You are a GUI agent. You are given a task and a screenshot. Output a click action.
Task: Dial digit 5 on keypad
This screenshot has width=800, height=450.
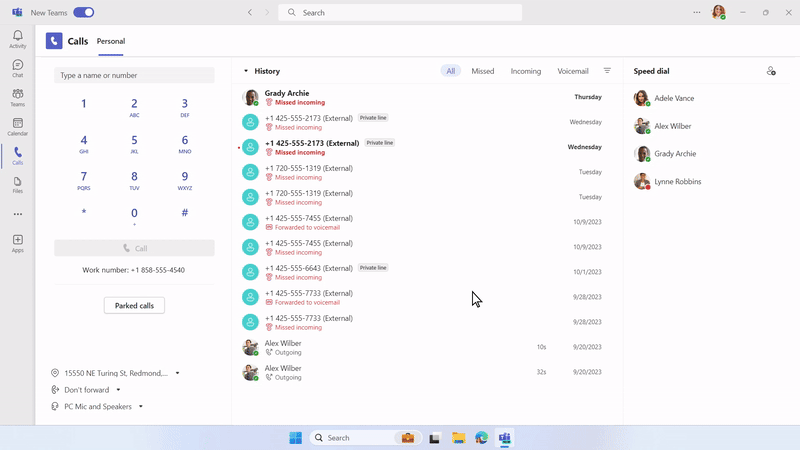coord(134,143)
